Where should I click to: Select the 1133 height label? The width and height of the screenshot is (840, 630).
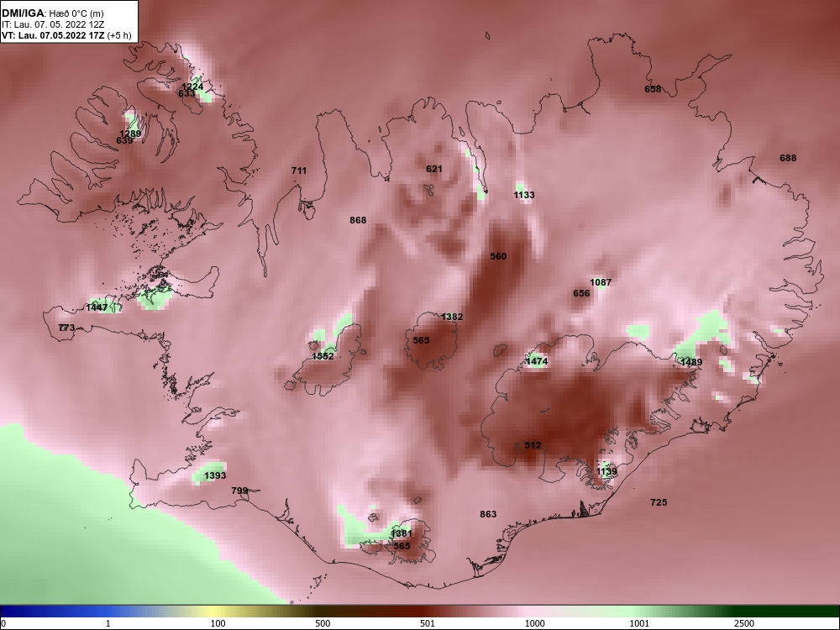pyautogui.click(x=524, y=195)
